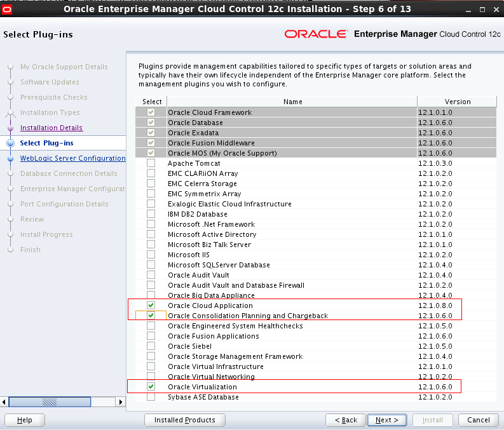The image size is (504, 430).
Task: Click sidebar scrollbar left arrow
Action: tap(4, 402)
